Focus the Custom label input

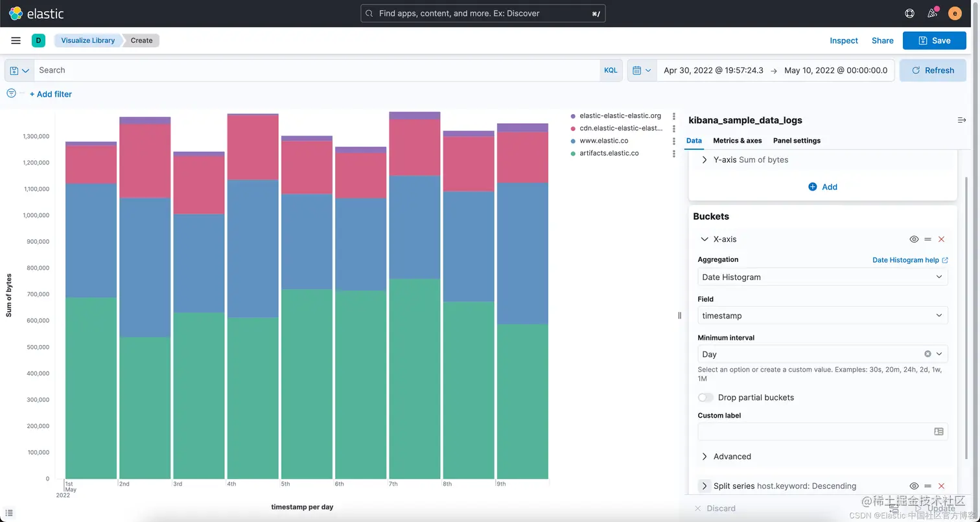point(822,431)
